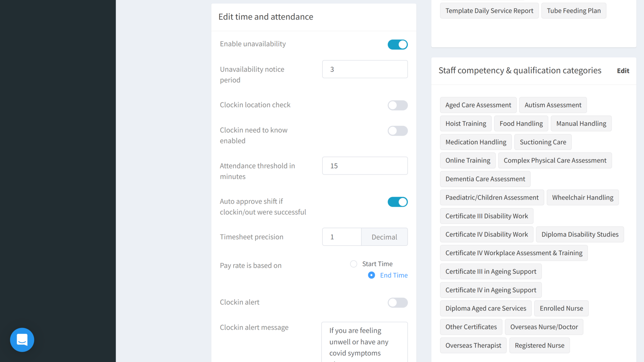This screenshot has width=644, height=362.
Task: Click Edit for staff competency categories
Action: [x=623, y=71]
